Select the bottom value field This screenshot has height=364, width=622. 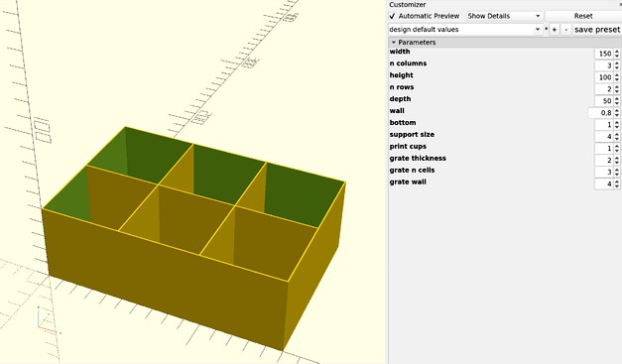pyautogui.click(x=603, y=125)
